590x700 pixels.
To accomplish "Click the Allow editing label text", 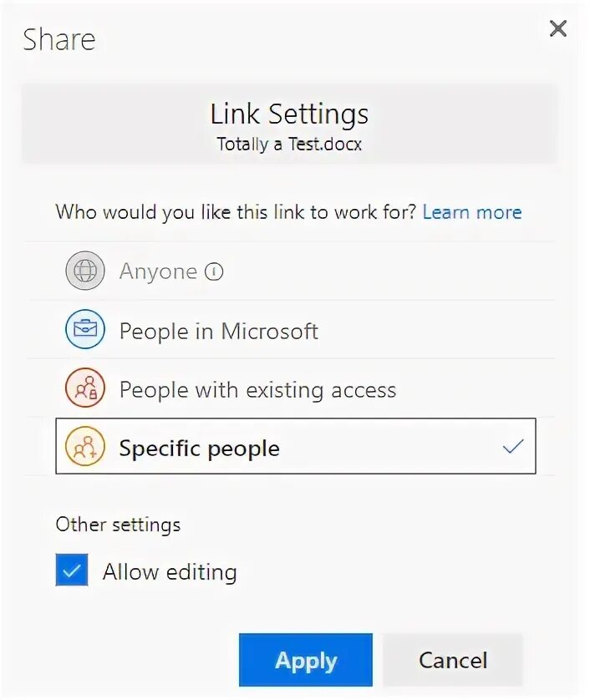I will tap(170, 571).
